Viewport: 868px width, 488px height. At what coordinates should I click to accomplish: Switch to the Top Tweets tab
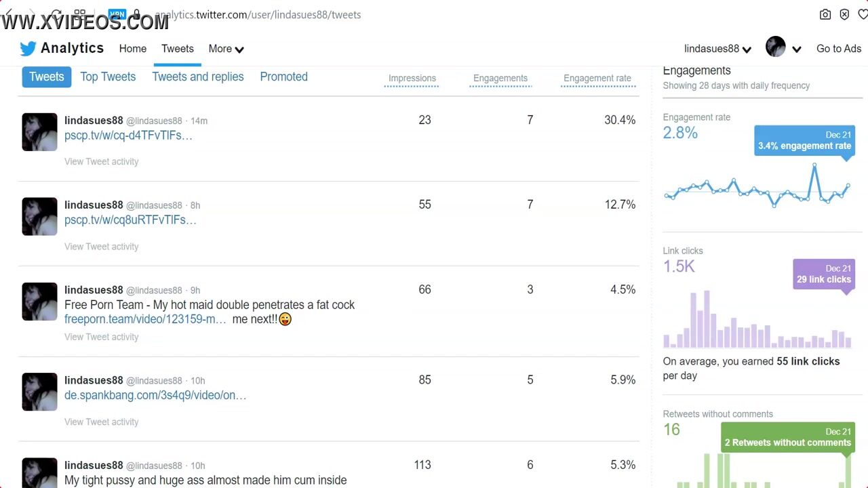point(108,77)
